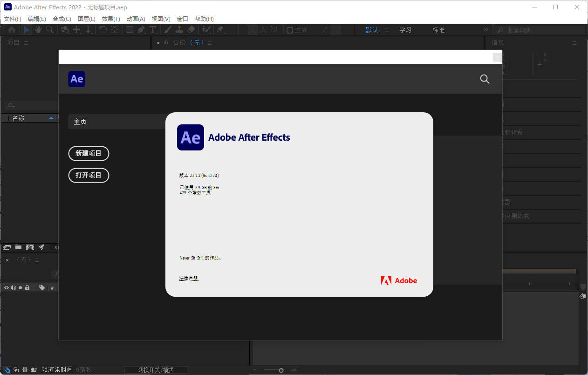
Task: Click the 名称 column sort arrow
Action: point(51,118)
